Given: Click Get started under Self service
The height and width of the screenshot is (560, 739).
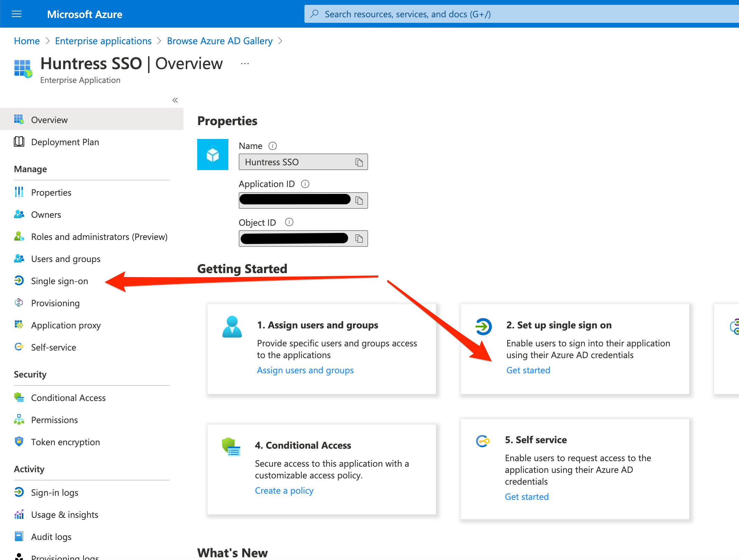Looking at the screenshot, I should click(527, 497).
